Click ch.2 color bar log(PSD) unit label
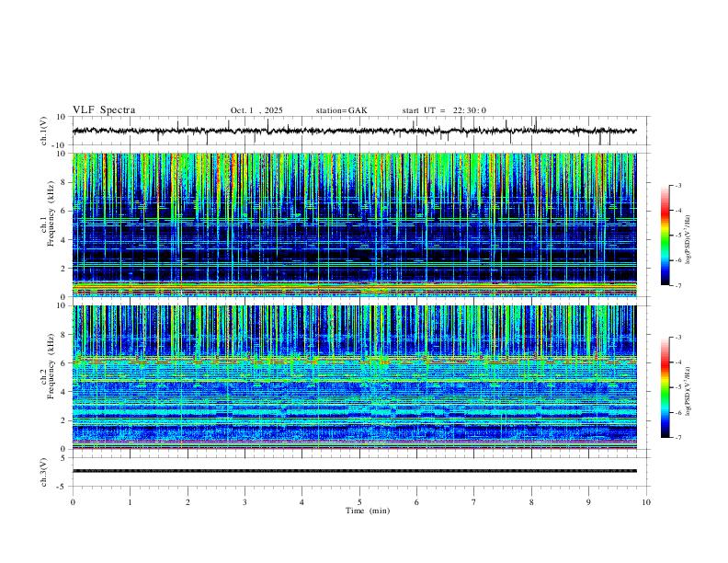This screenshot has height=563, width=728. (688, 391)
